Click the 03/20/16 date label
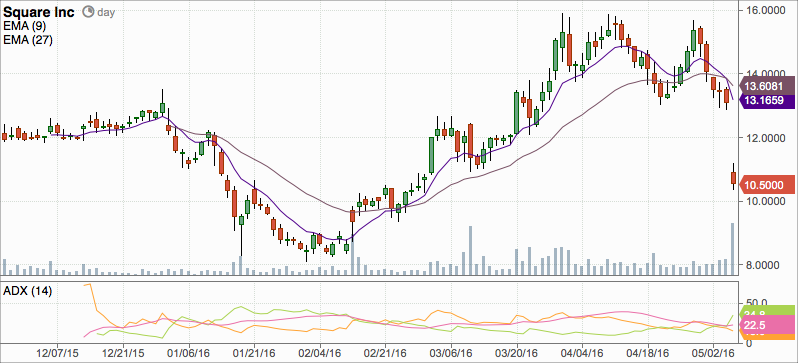 click(517, 352)
